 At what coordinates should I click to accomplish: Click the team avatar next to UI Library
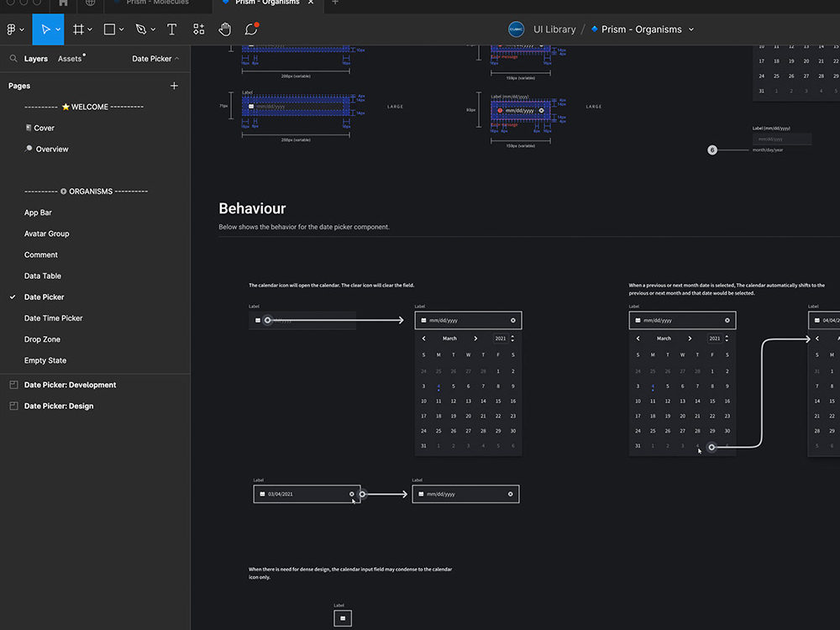516,29
